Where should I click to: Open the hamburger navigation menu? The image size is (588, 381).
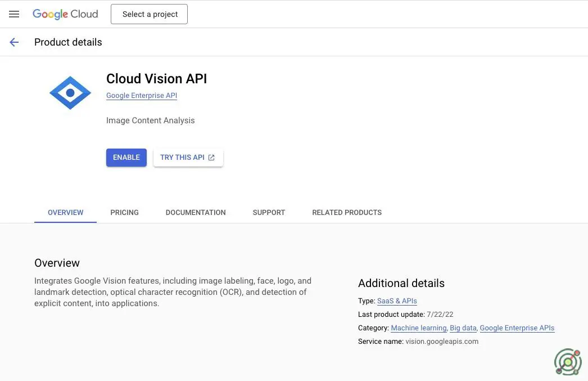pos(14,14)
